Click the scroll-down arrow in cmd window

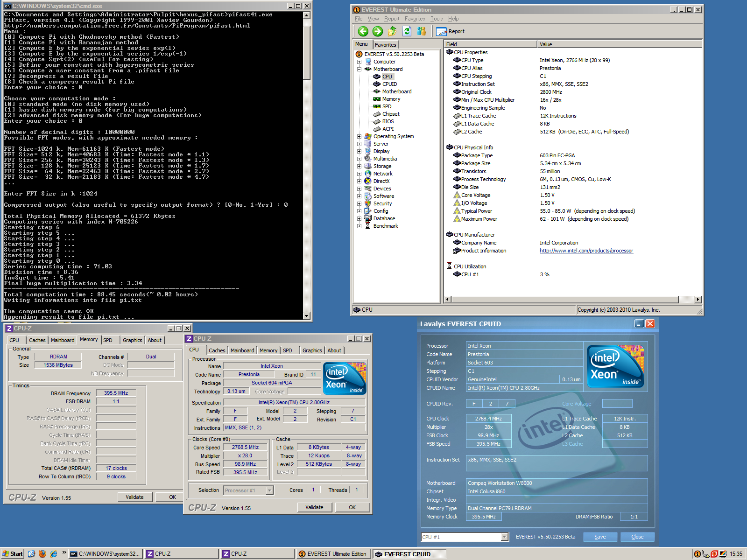307,316
